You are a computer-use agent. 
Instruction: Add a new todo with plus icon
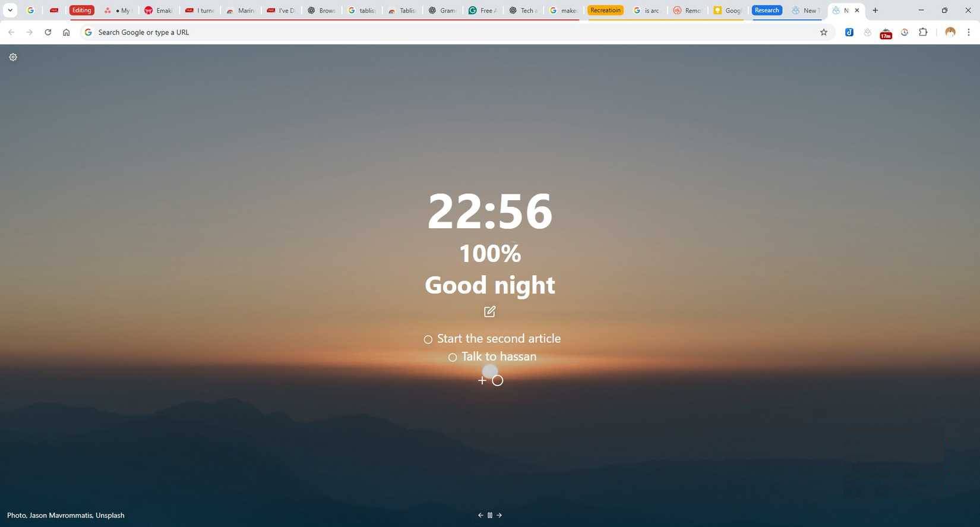pyautogui.click(x=482, y=380)
